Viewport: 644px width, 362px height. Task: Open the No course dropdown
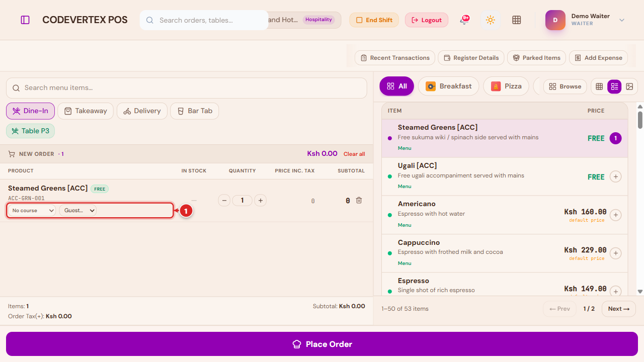32,211
